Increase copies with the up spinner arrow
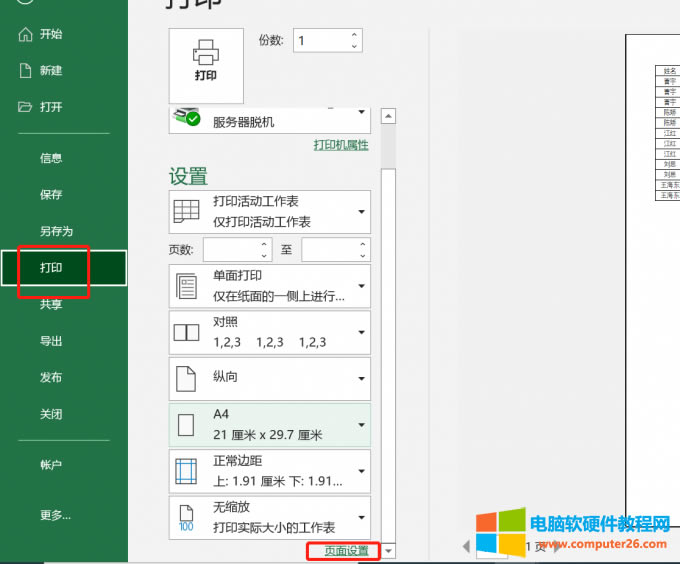This screenshot has height=564, width=680. pyautogui.click(x=354, y=35)
